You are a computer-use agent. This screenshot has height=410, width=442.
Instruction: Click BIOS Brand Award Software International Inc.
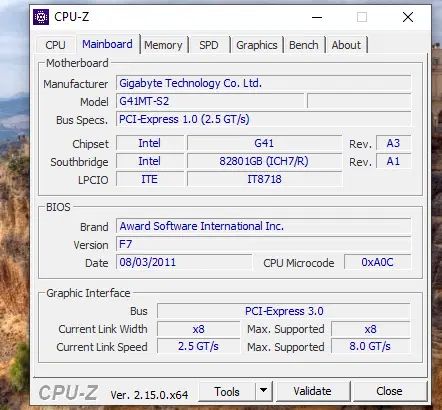[263, 226]
